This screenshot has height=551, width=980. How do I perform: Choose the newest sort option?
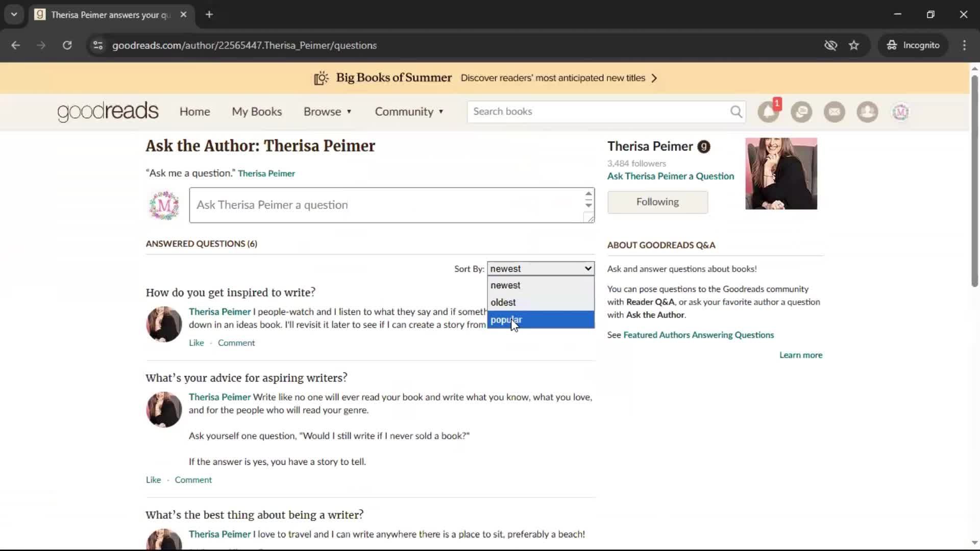coord(541,285)
